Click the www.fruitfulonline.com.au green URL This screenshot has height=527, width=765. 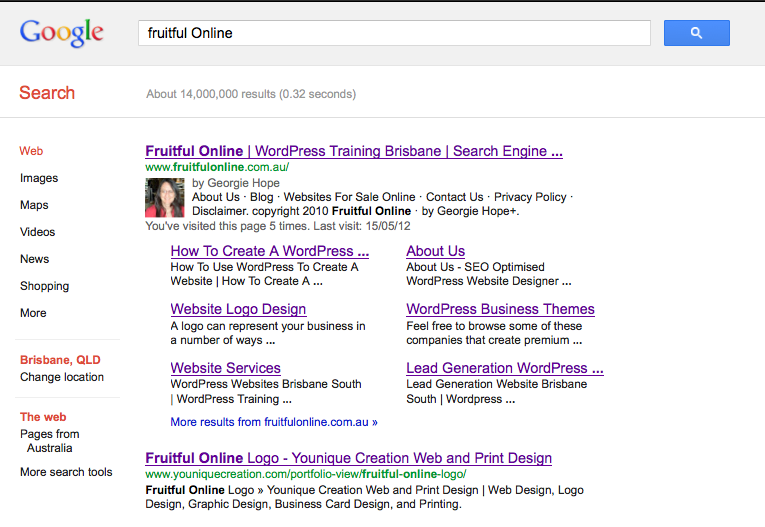(x=217, y=167)
